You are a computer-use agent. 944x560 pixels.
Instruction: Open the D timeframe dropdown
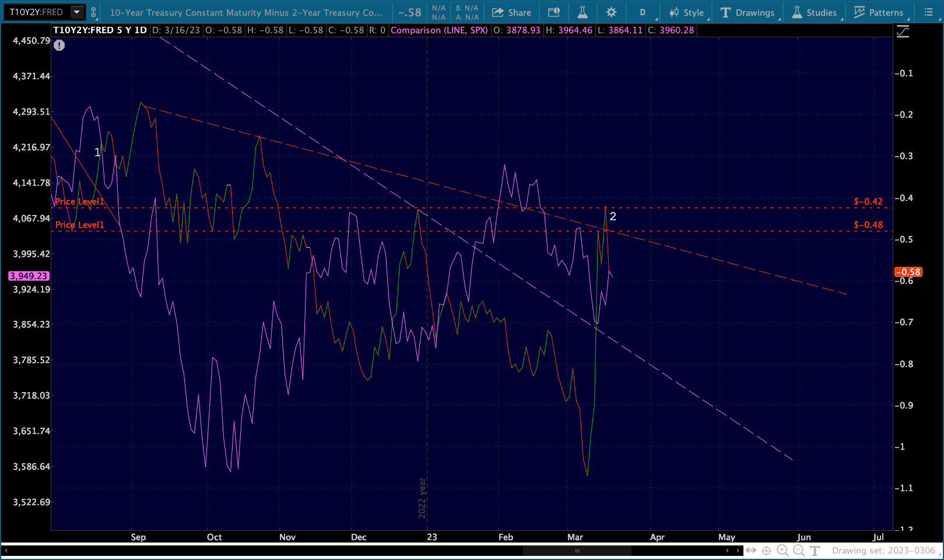tap(643, 12)
